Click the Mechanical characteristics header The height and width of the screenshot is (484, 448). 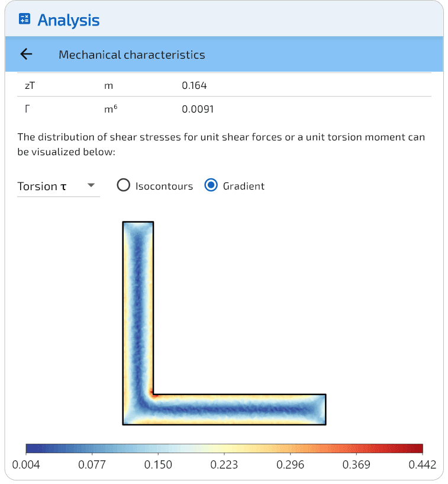point(131,55)
